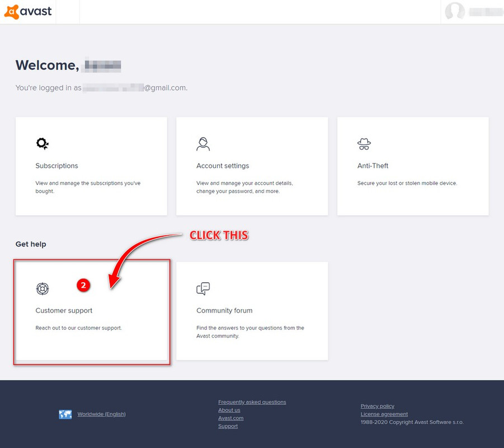Open the Account settings card title
Screen dimensions: 504x448
click(223, 166)
